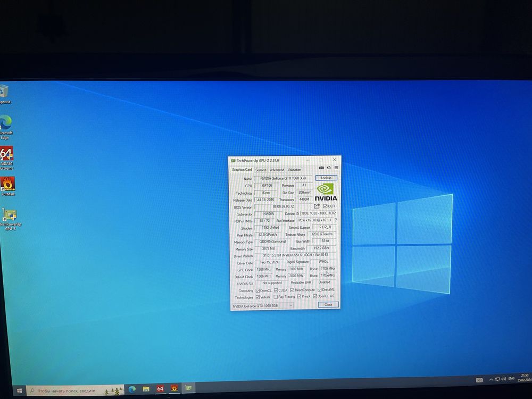The image size is (532, 399).
Task: Toggle the Ray Tracing checkbox
Action: (276, 297)
